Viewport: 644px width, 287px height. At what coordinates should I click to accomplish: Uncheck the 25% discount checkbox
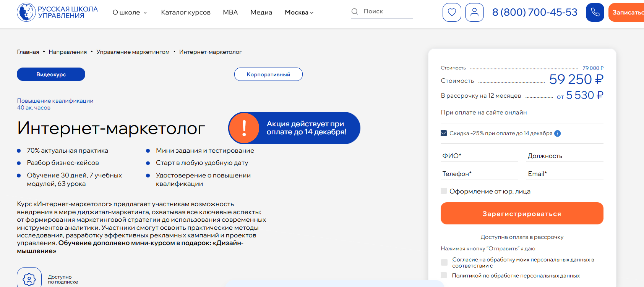click(444, 133)
